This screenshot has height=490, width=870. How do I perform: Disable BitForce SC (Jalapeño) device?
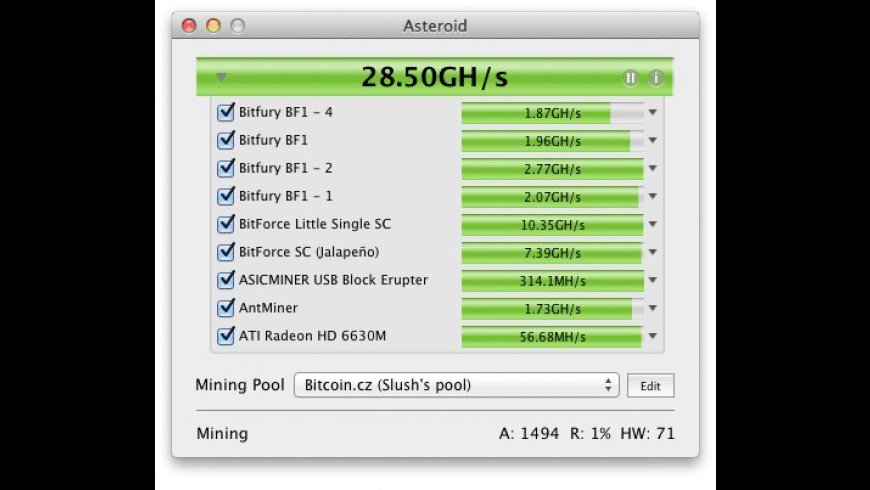226,251
